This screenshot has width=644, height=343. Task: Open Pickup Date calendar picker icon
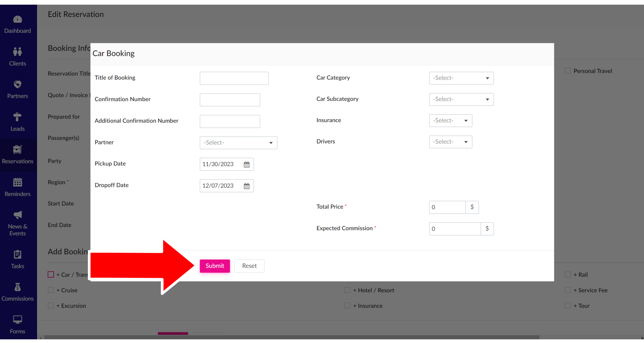coord(247,164)
